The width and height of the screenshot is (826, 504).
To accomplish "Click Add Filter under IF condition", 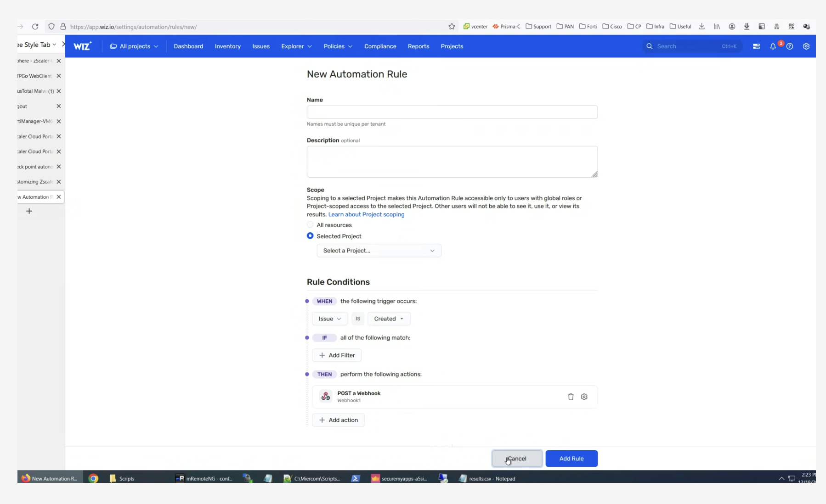I will tap(337, 355).
